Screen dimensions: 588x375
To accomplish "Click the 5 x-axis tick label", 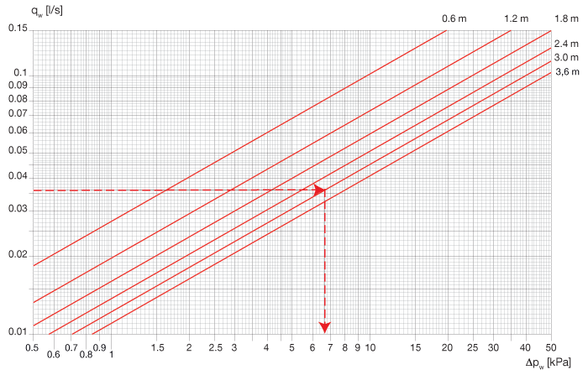I will 291,348.
